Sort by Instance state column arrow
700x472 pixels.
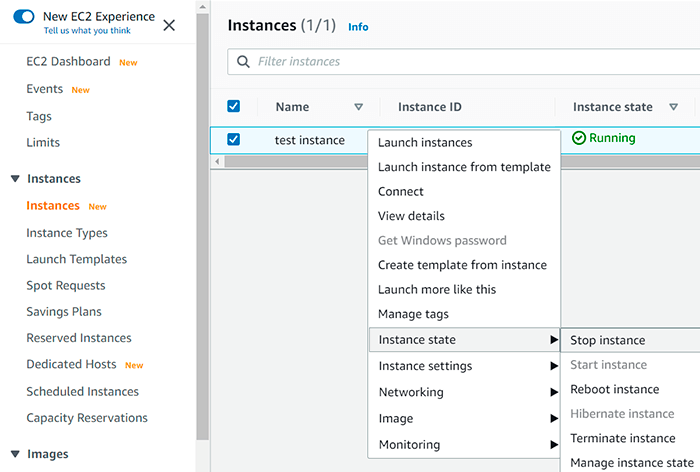674,107
